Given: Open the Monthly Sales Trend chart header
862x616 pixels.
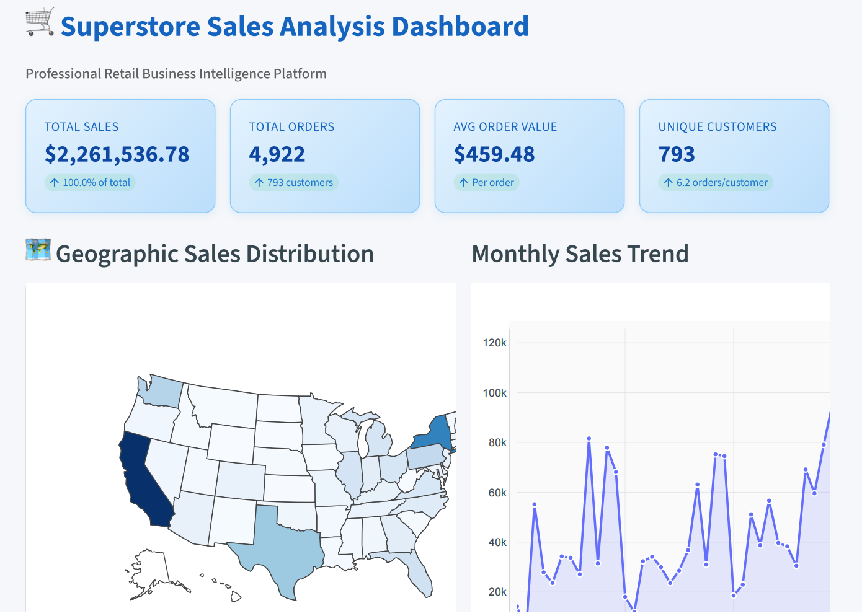Looking at the screenshot, I should pyautogui.click(x=580, y=253).
